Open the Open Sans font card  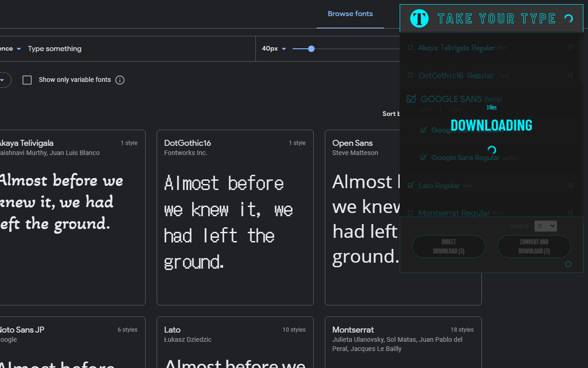362,218
